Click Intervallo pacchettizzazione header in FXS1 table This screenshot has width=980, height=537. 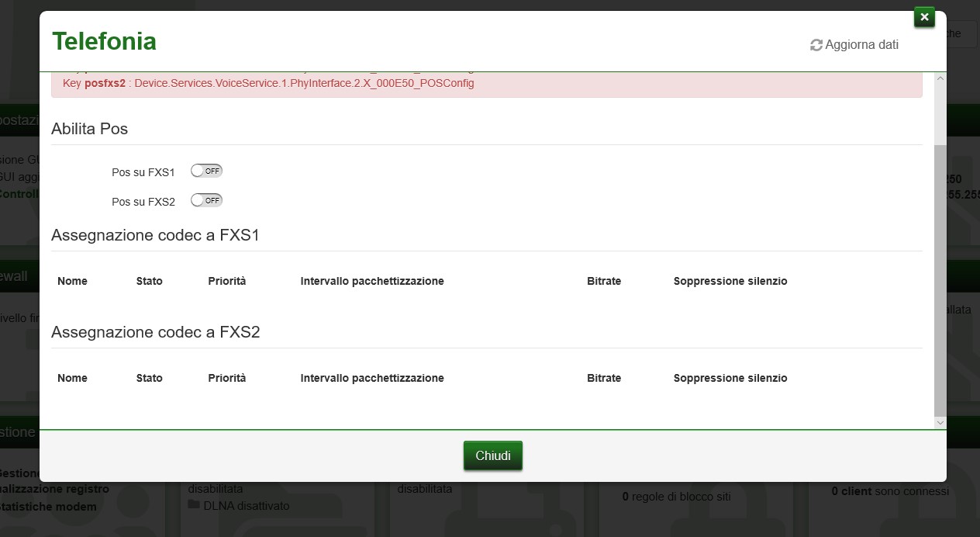pos(372,281)
